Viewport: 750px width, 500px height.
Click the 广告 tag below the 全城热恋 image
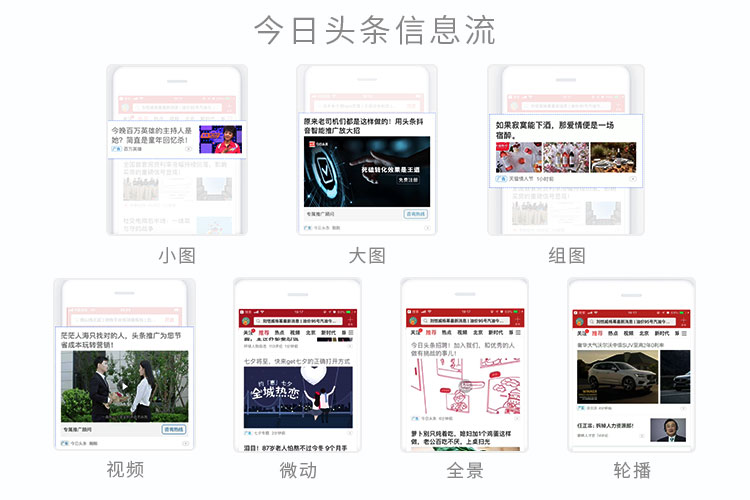click(x=248, y=433)
